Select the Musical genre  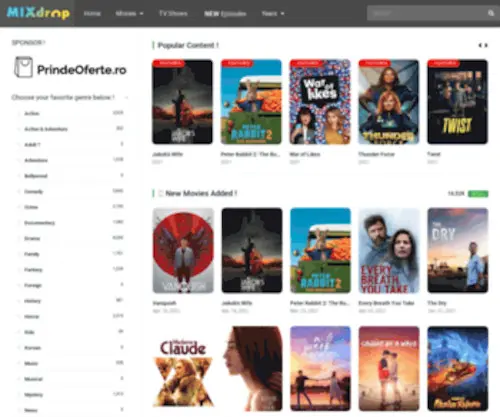33,379
